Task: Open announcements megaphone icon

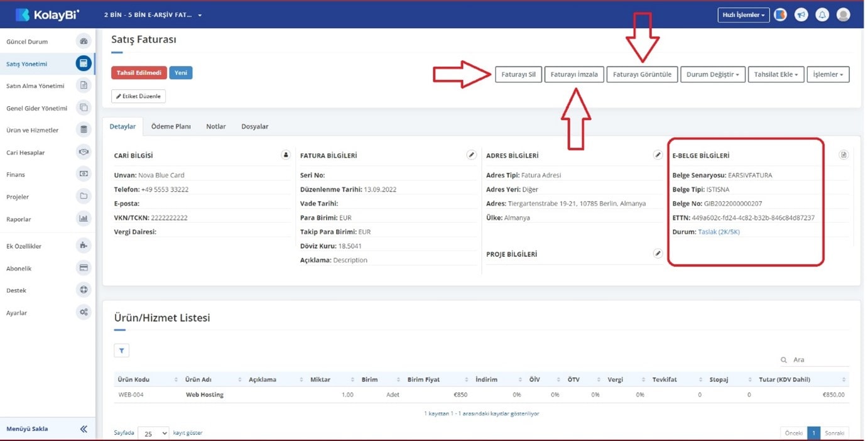Action: (x=801, y=14)
